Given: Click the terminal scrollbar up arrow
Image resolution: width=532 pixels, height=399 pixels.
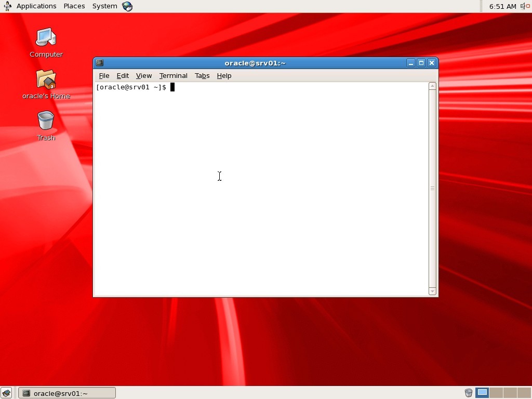Looking at the screenshot, I should click(432, 86).
